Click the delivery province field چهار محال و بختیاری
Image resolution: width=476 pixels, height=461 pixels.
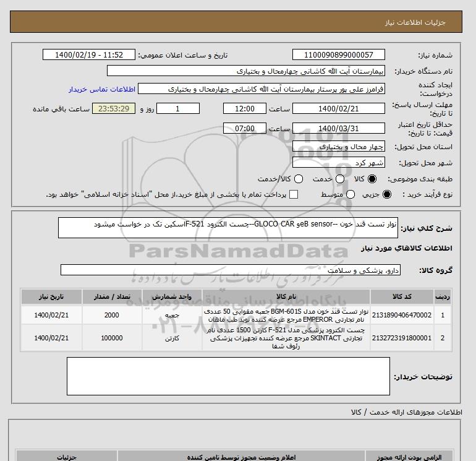point(339,147)
